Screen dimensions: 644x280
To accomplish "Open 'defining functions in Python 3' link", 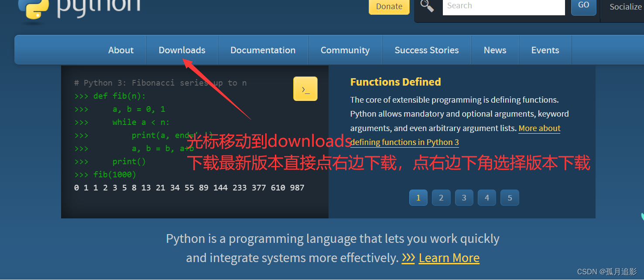I will [404, 142].
